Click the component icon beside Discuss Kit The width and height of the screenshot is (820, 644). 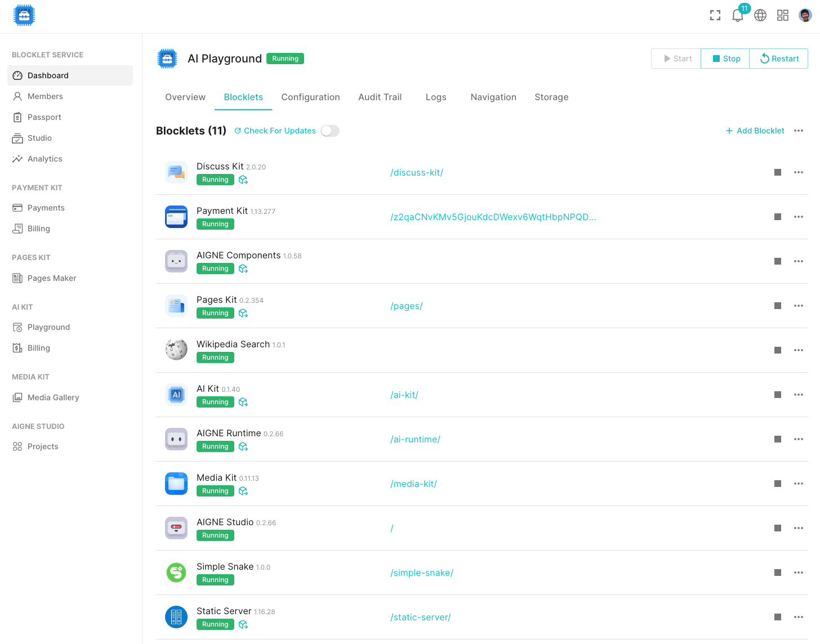pos(243,180)
